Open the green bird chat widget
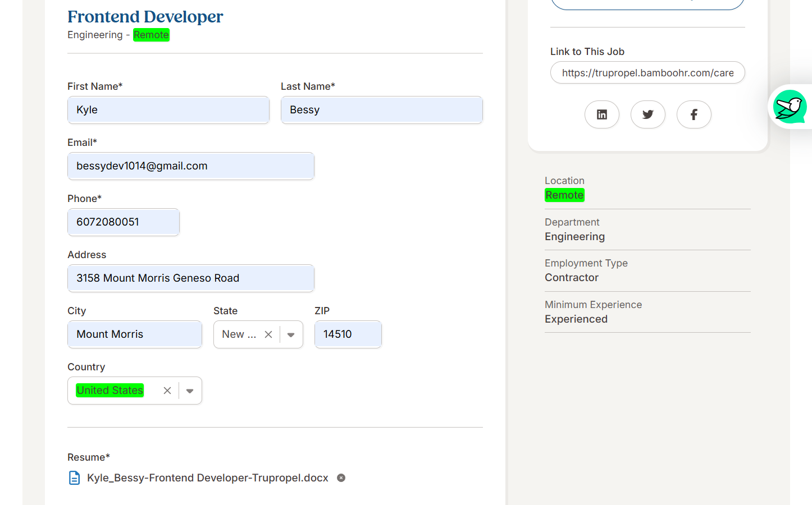 pos(790,107)
